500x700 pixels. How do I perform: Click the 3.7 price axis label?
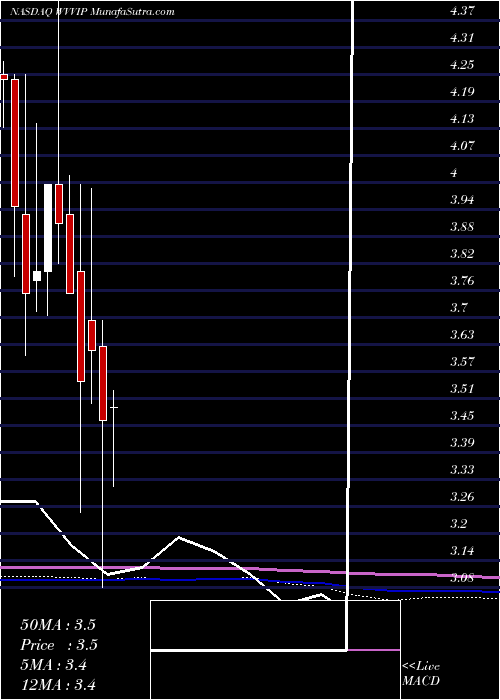point(460,308)
